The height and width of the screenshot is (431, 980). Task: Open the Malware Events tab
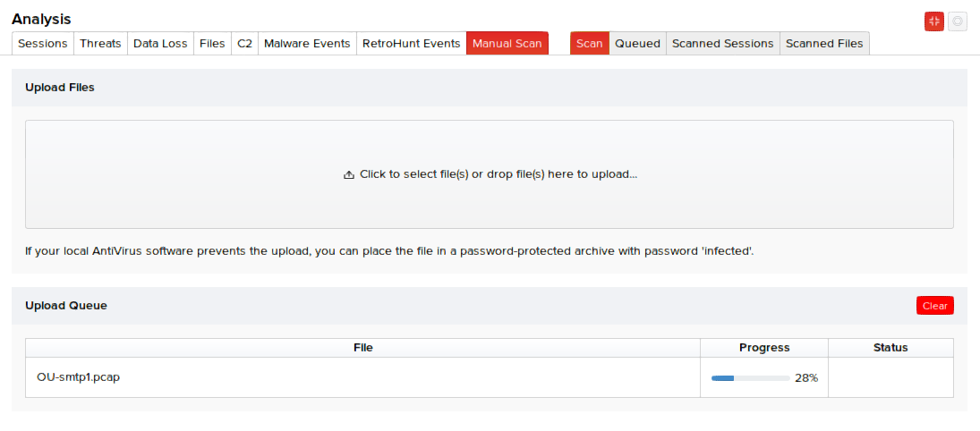[307, 44]
